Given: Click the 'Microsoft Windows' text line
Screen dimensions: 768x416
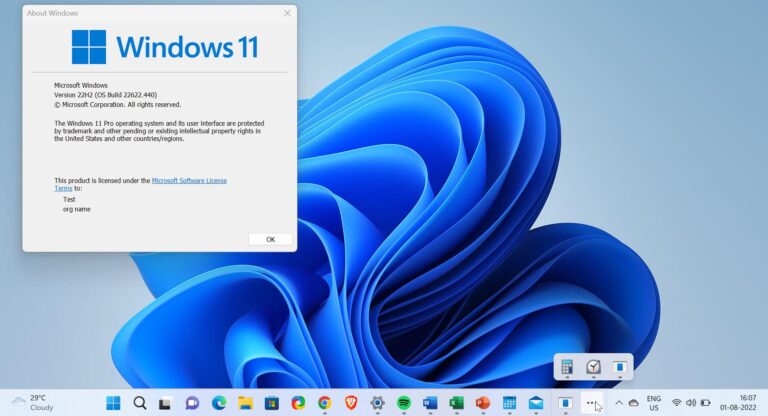Looking at the screenshot, I should pyautogui.click(x=81, y=85).
